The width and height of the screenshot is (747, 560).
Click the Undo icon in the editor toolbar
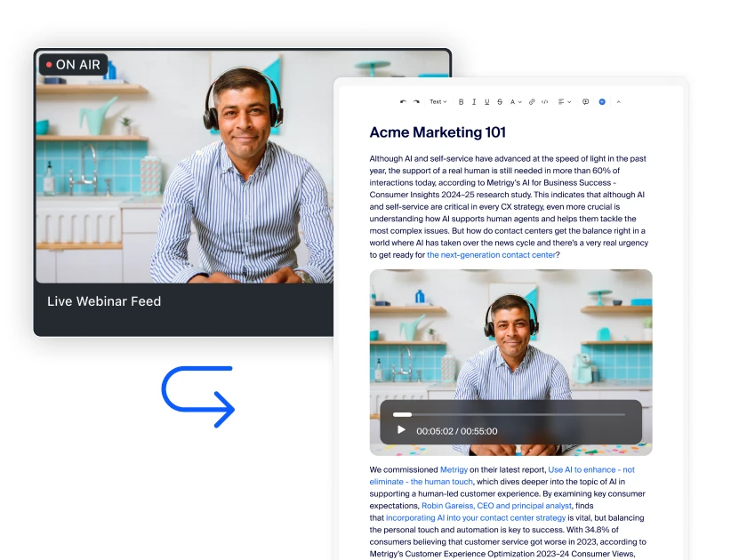pos(404,101)
